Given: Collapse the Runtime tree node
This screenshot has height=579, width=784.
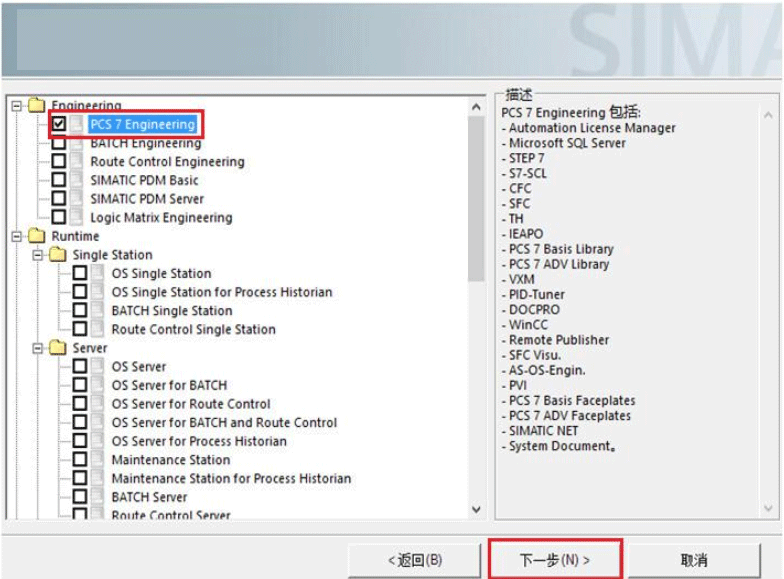Looking at the screenshot, I should click(16, 236).
